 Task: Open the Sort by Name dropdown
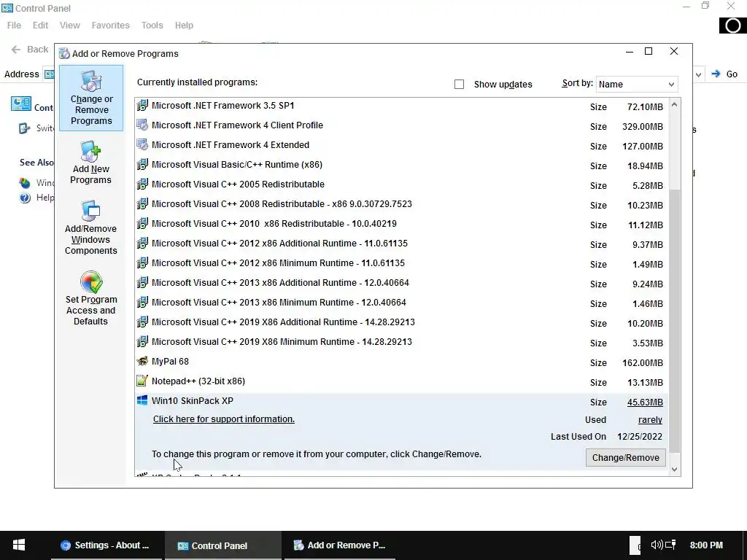point(636,85)
